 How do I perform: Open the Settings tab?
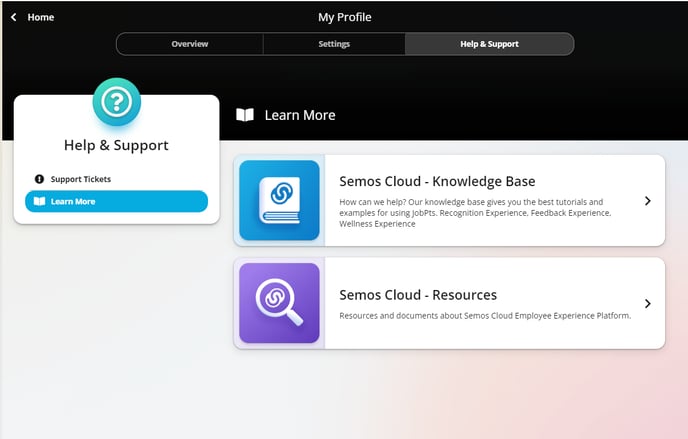click(x=334, y=44)
